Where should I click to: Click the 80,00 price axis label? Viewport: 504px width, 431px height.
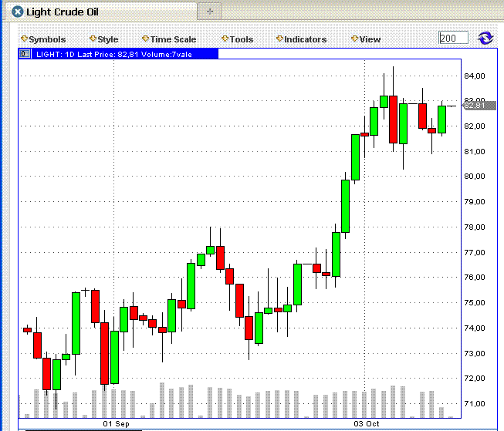pos(475,177)
